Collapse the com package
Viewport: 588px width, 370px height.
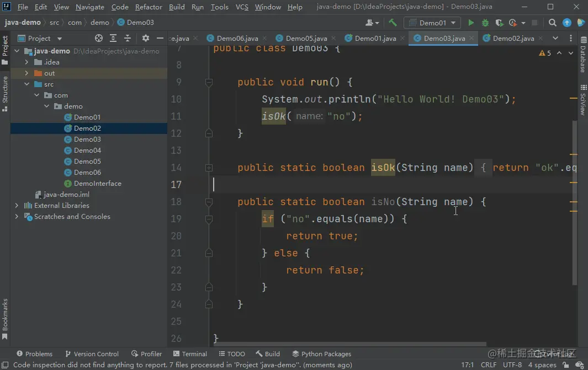pyautogui.click(x=37, y=95)
